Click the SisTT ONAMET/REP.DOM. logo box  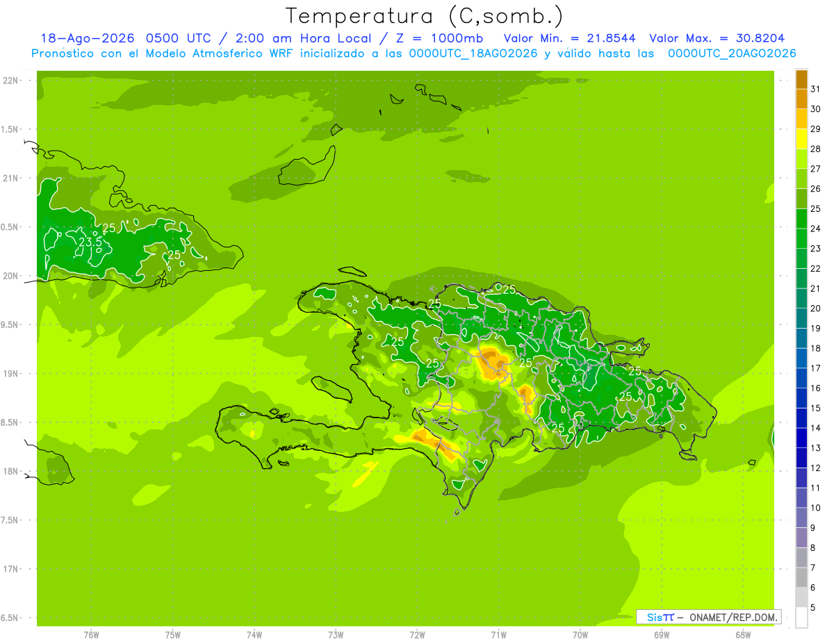(708, 617)
